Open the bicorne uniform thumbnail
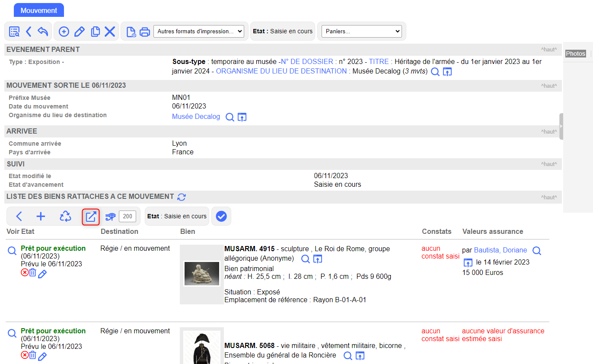593x364 pixels. [202, 347]
